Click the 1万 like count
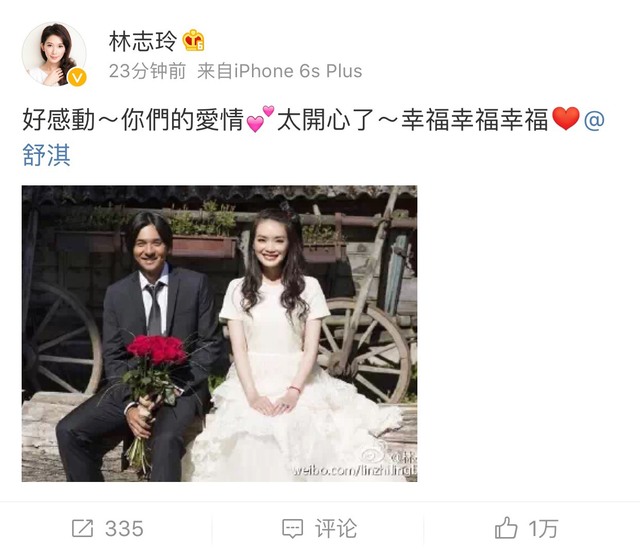640x552 pixels. (x=543, y=529)
